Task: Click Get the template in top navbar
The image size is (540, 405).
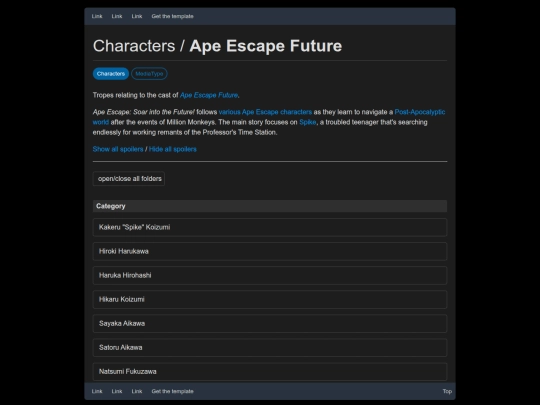Action: [173, 16]
